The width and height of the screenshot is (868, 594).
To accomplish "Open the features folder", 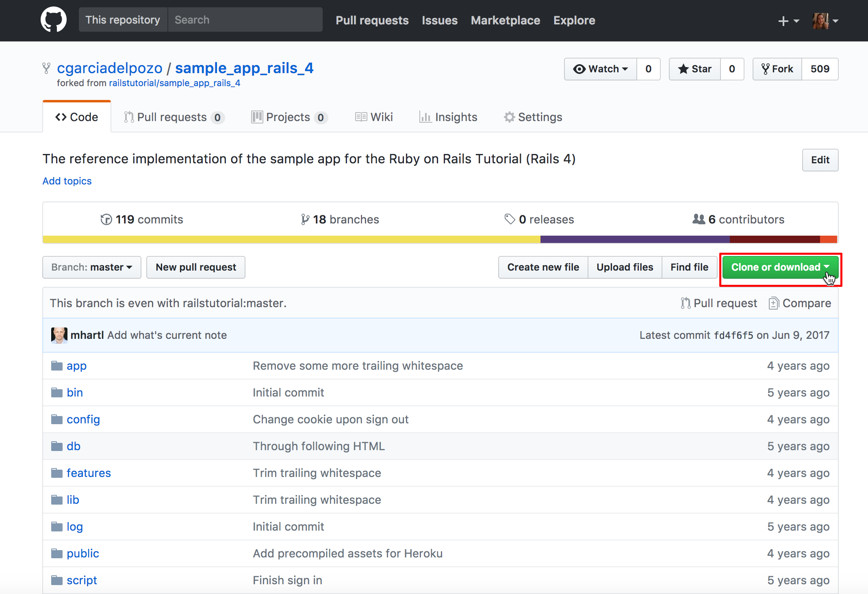I will (89, 473).
